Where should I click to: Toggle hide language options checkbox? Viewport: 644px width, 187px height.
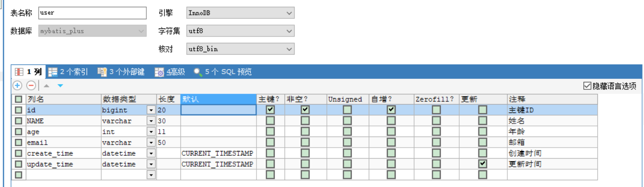[x=587, y=86]
